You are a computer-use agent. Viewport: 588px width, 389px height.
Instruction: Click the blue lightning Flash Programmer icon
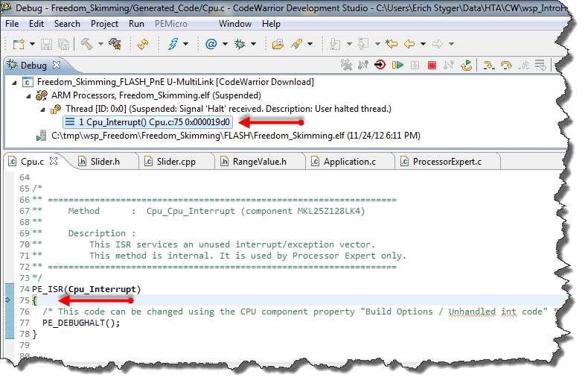[x=173, y=44]
